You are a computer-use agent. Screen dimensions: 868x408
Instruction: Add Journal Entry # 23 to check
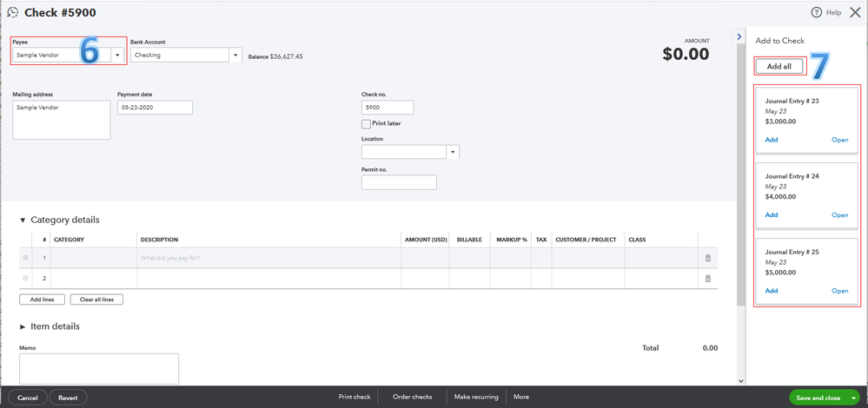772,140
